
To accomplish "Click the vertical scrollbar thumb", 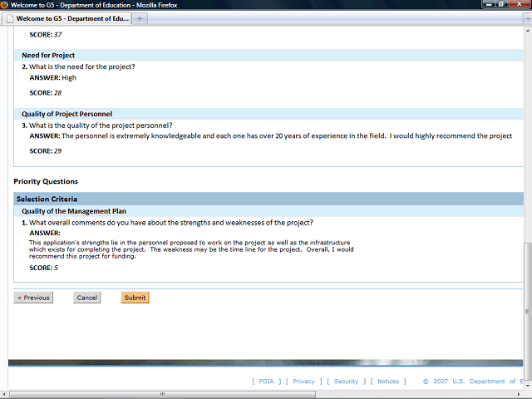I will 528,313.
